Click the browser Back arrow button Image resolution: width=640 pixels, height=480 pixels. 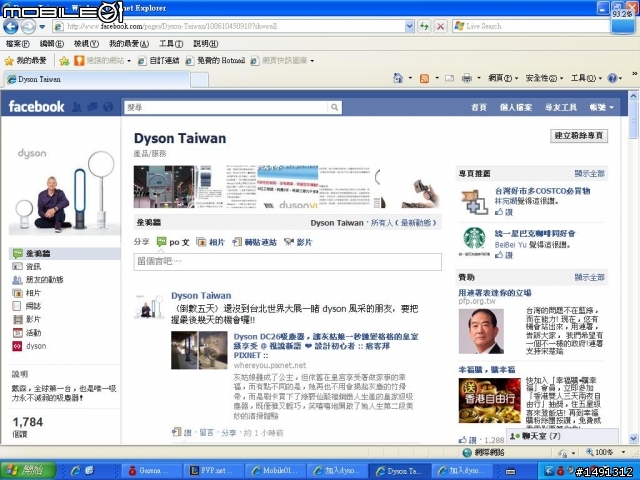[x=11, y=27]
